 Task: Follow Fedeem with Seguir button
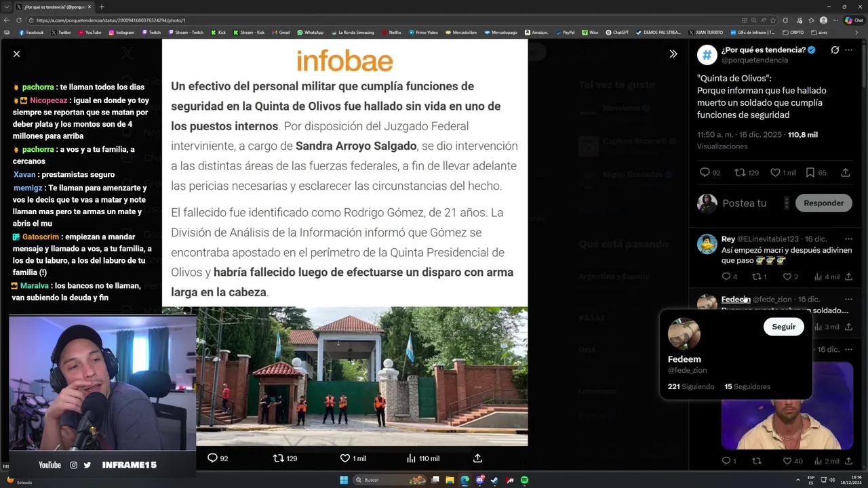tap(783, 327)
